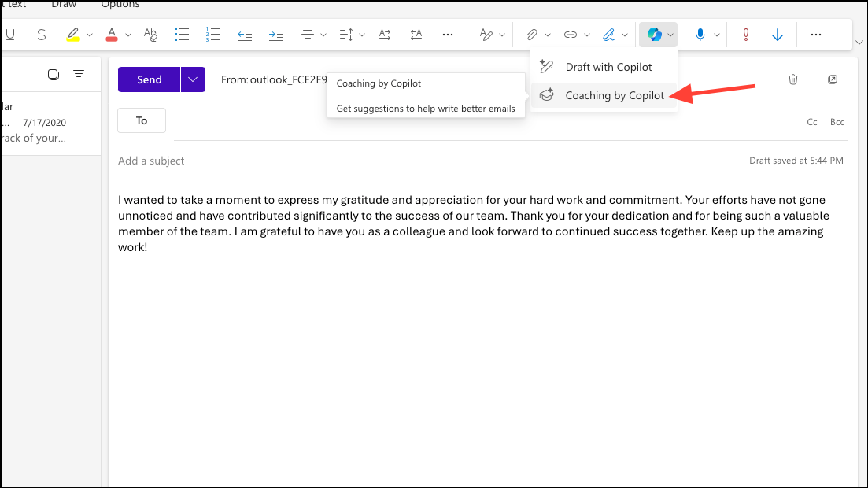Click in the email body text
The image size is (868, 488).
click(473, 224)
